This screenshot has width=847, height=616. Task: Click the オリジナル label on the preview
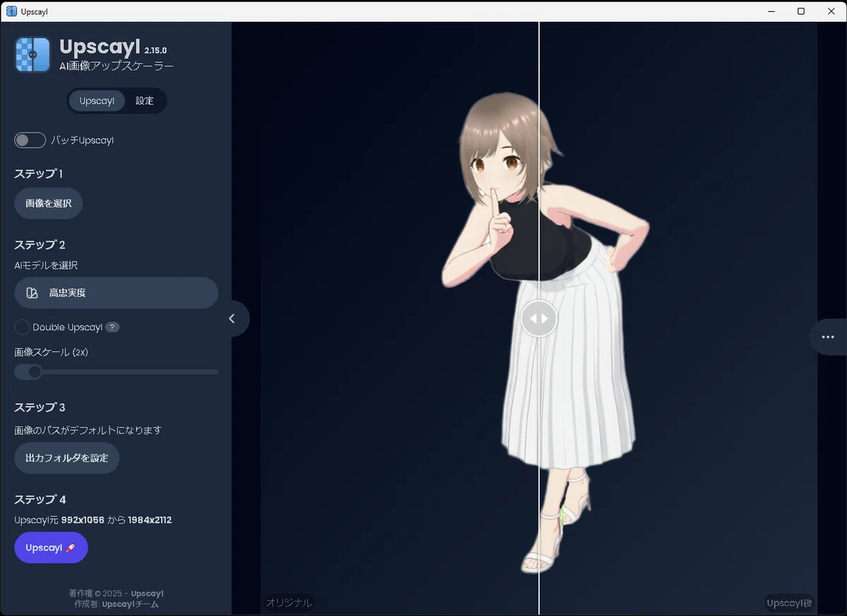289,603
